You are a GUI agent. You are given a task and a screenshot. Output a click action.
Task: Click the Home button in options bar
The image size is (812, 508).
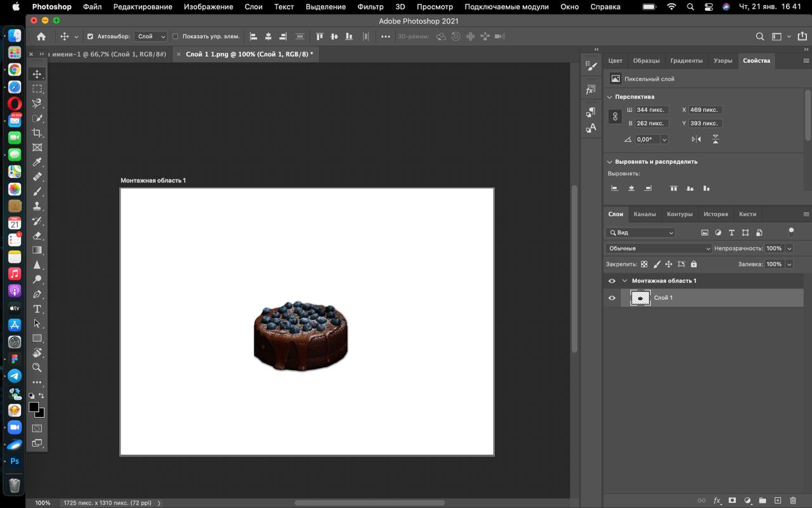point(41,37)
